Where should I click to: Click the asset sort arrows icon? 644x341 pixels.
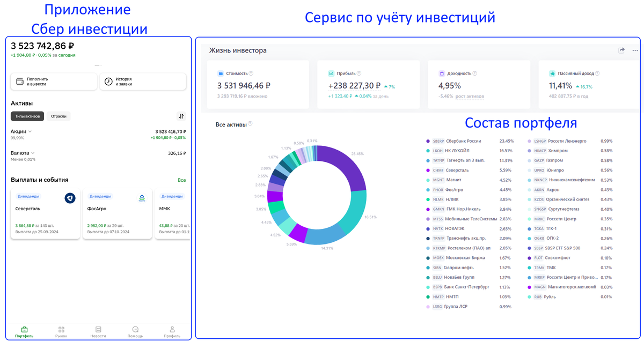pyautogui.click(x=181, y=116)
